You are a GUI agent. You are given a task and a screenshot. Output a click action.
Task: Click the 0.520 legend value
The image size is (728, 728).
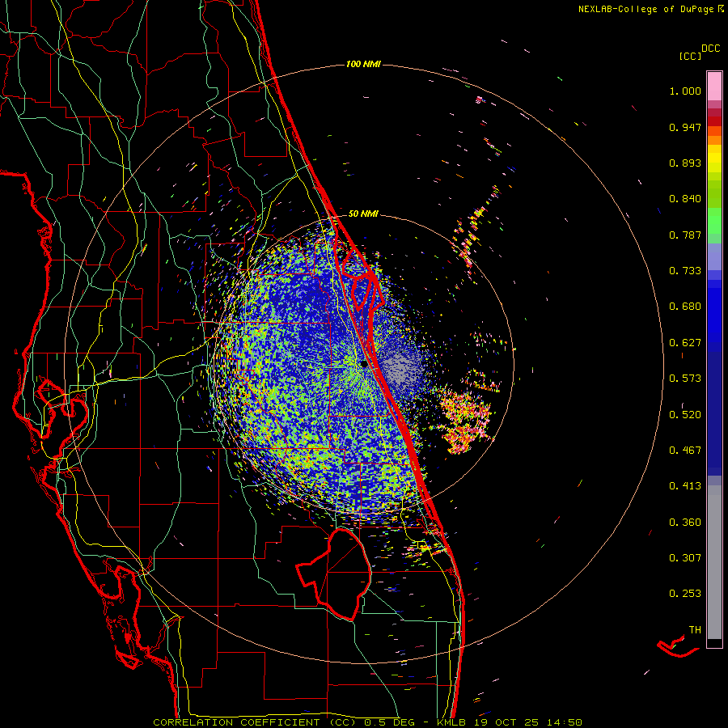685,415
